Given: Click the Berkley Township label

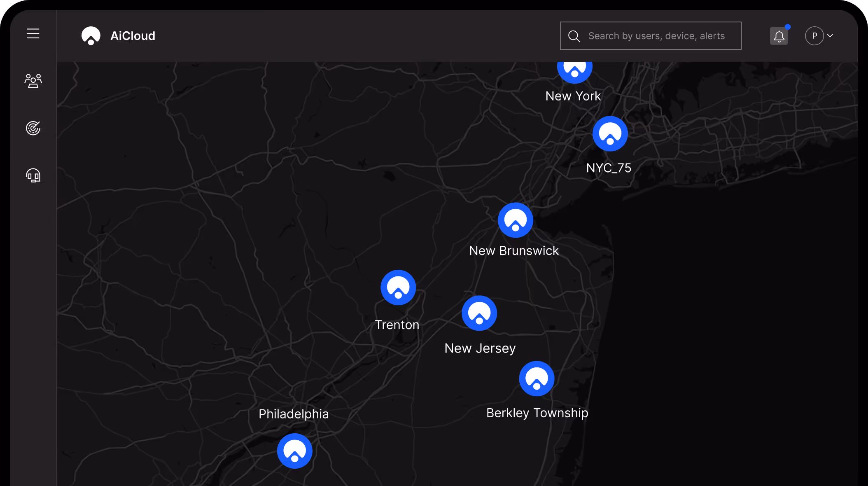Looking at the screenshot, I should (537, 413).
